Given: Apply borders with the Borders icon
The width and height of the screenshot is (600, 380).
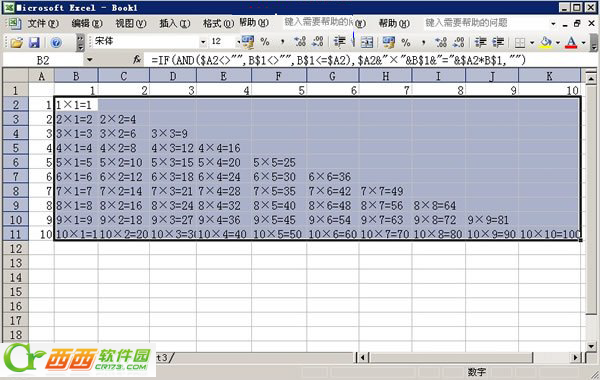Looking at the screenshot, I should (519, 42).
